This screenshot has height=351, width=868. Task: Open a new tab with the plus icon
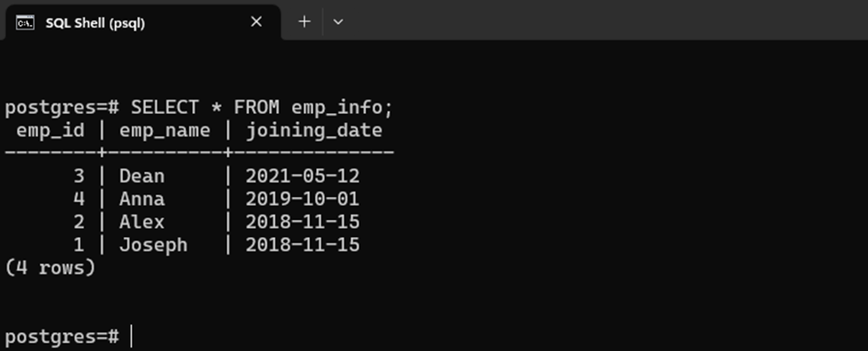[304, 21]
